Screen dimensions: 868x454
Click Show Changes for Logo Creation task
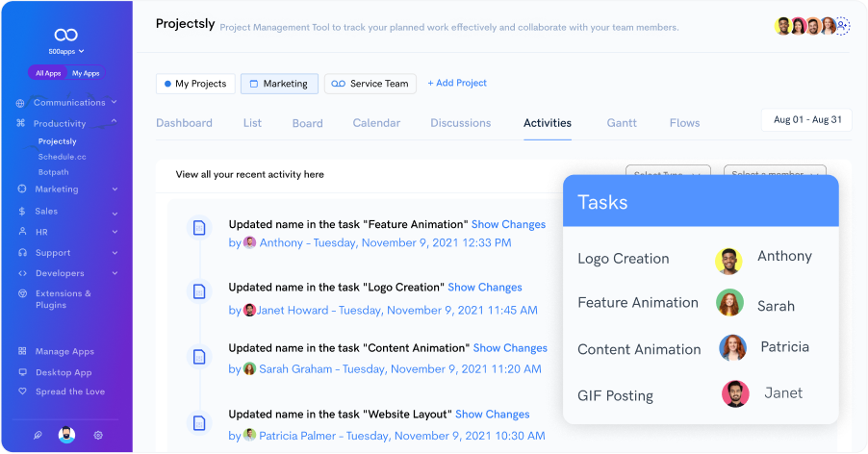pyautogui.click(x=485, y=288)
